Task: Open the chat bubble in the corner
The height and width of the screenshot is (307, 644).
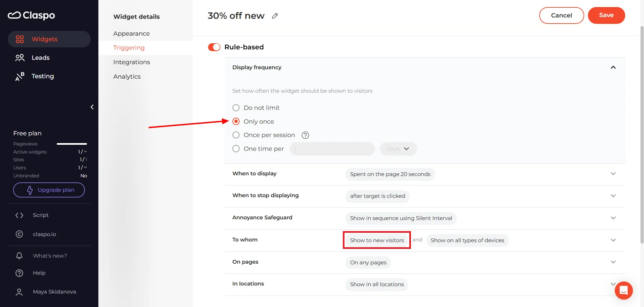Action: 623,290
